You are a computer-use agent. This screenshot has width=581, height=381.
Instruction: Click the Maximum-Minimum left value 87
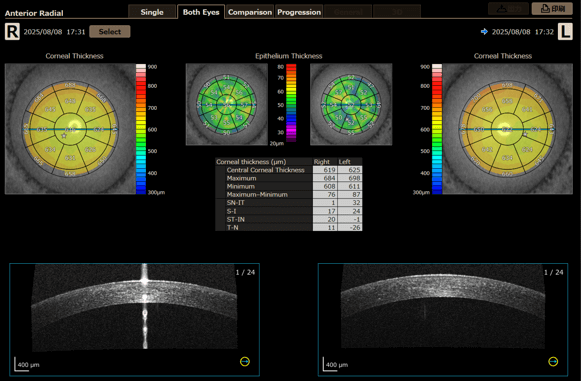350,194
